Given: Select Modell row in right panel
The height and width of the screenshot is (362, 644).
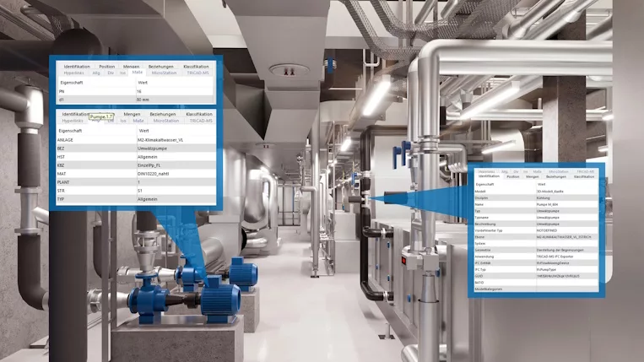Looking at the screenshot, I should coord(536,192).
